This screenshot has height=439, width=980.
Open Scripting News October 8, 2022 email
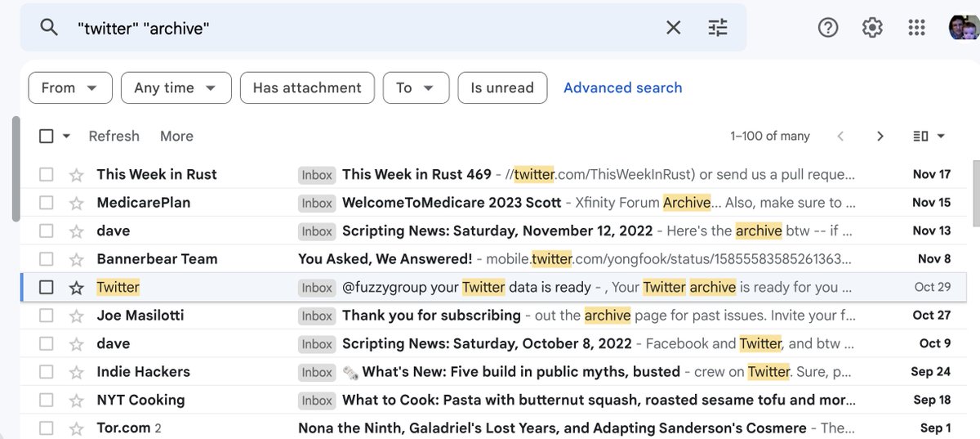[x=493, y=343]
